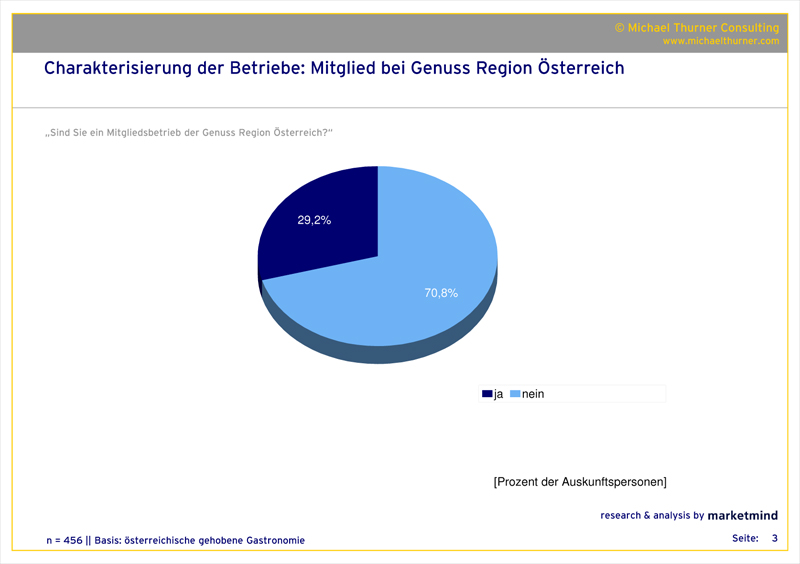
Task: Select the slide title about Genuss Region Österreich
Action: coord(334,69)
